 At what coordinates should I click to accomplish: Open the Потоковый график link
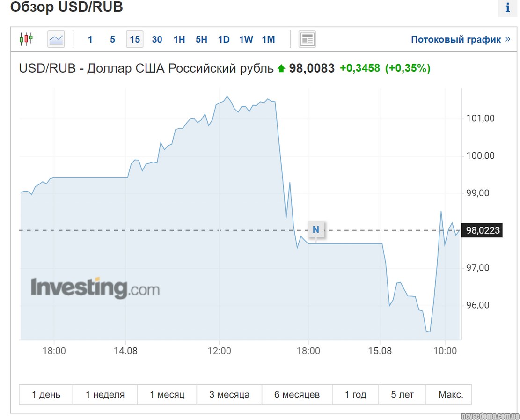pyautogui.click(x=456, y=40)
